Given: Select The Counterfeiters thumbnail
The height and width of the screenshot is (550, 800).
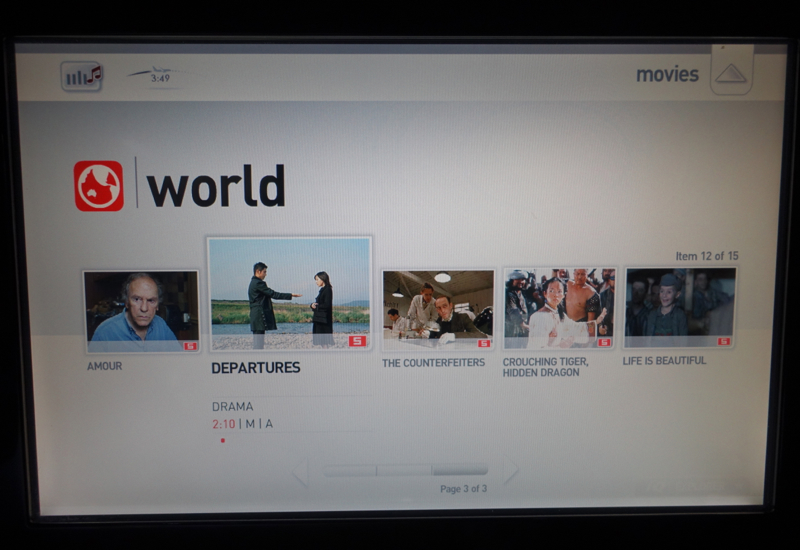Looking at the screenshot, I should coord(438,310).
